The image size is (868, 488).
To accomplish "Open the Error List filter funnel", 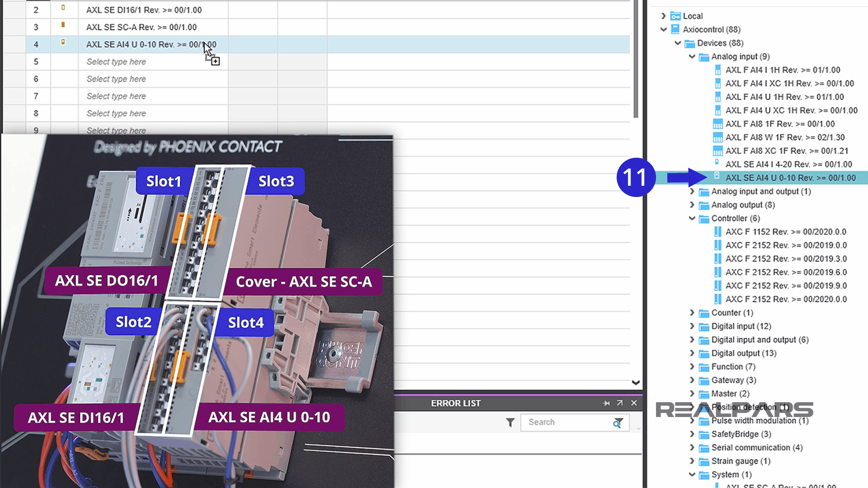I will click(x=510, y=422).
